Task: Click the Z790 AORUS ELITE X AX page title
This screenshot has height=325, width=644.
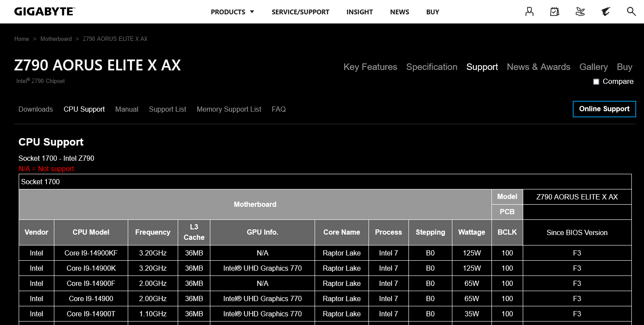Action: [x=97, y=65]
